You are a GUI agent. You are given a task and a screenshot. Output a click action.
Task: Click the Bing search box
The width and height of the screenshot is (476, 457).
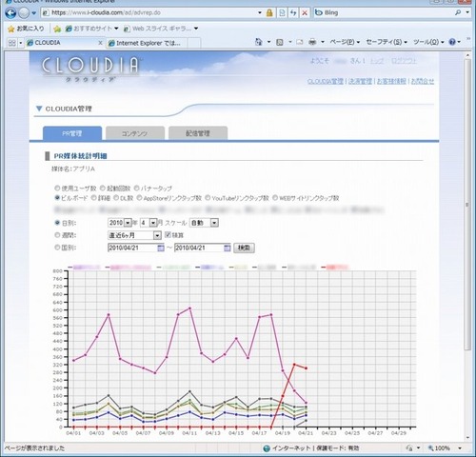[x=384, y=12]
